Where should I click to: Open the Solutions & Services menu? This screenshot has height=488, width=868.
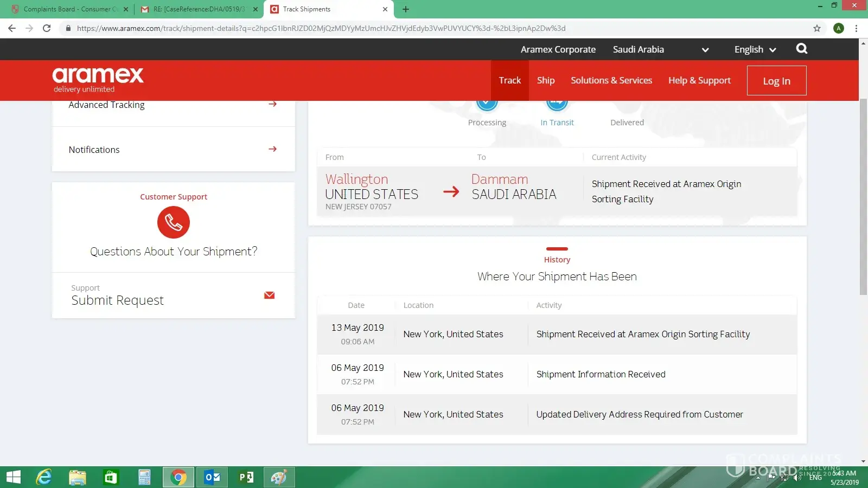point(611,80)
